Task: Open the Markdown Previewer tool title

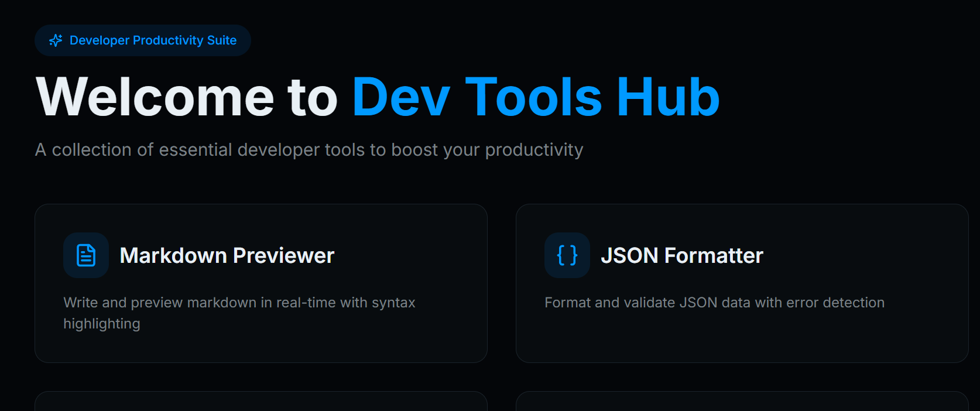Action: pos(227,256)
